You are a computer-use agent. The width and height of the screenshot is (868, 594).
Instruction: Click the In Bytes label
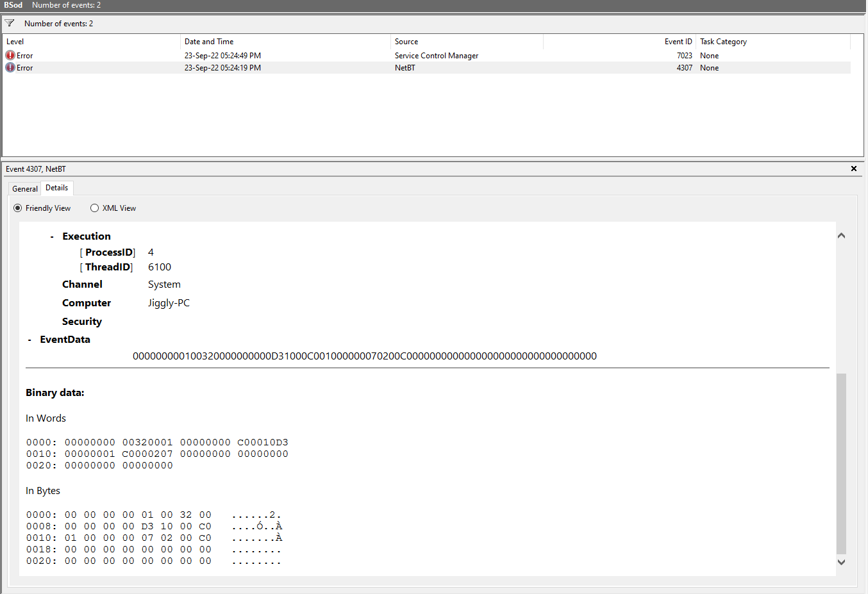43,491
